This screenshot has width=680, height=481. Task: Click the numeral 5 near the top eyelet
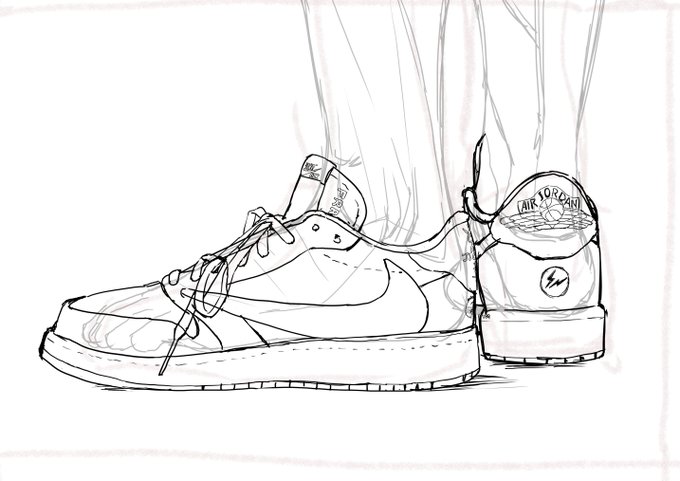pyautogui.click(x=337, y=238)
